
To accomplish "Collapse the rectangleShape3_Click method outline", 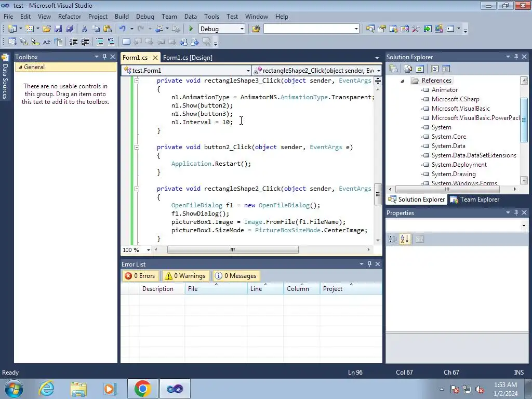I will pyautogui.click(x=137, y=81).
